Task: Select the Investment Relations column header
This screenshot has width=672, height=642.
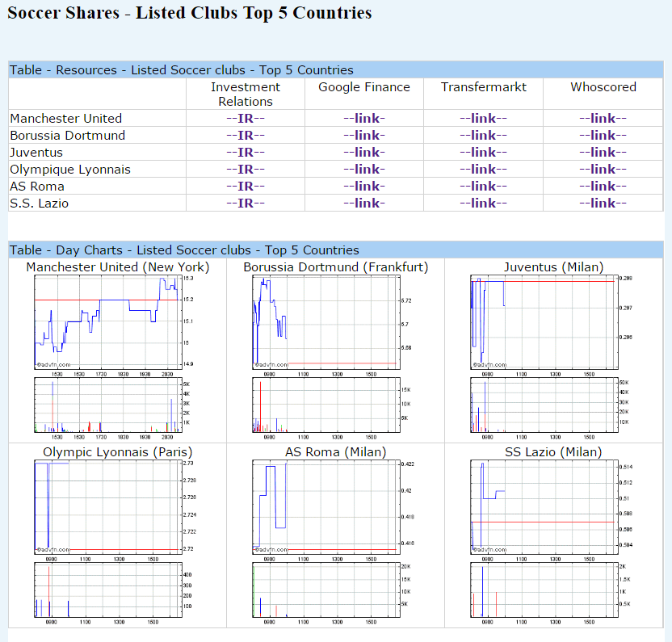Action: pyautogui.click(x=246, y=94)
